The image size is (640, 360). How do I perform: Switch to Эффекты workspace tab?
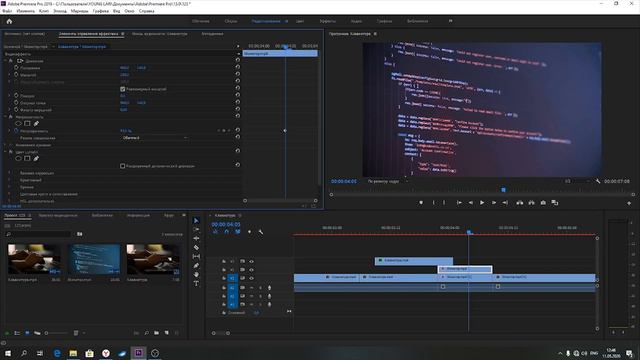(x=328, y=21)
